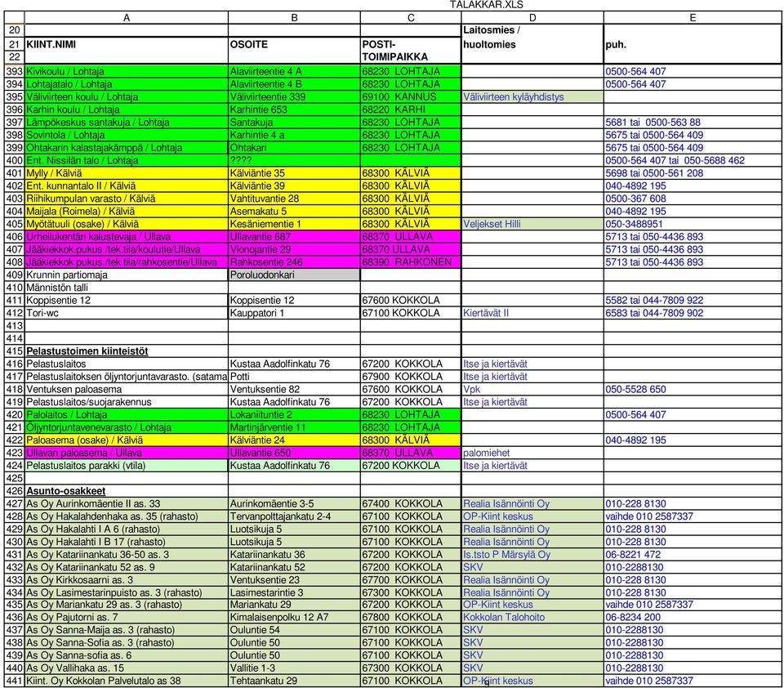
Task: Click the Veljekset Hilli cell
Action: 532,224
